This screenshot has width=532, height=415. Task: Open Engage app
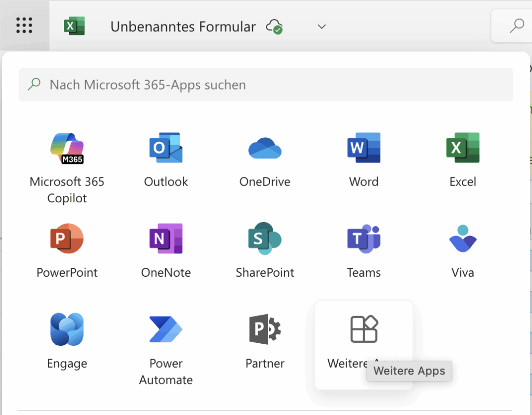(67, 342)
